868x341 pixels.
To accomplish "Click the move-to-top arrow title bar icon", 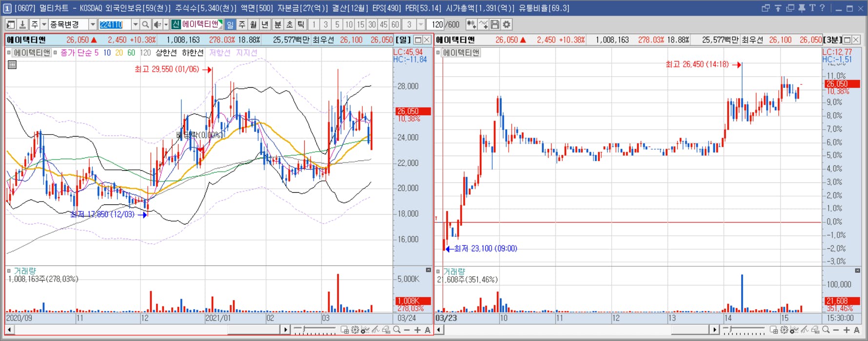I will (778, 8).
